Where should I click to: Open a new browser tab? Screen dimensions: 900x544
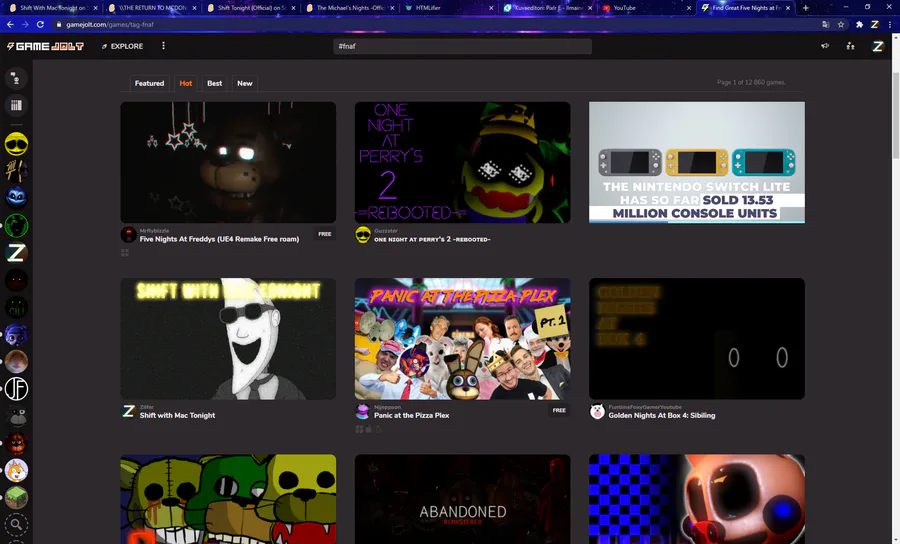coord(805,7)
